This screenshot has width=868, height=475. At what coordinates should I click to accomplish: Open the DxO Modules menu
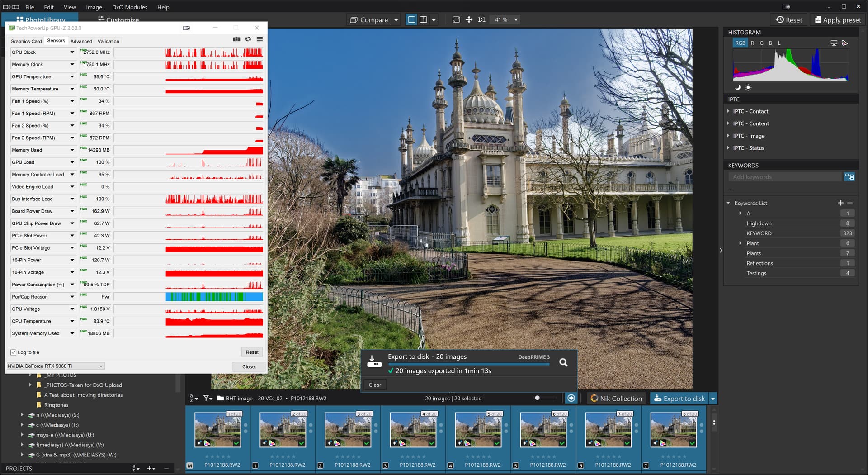129,7
